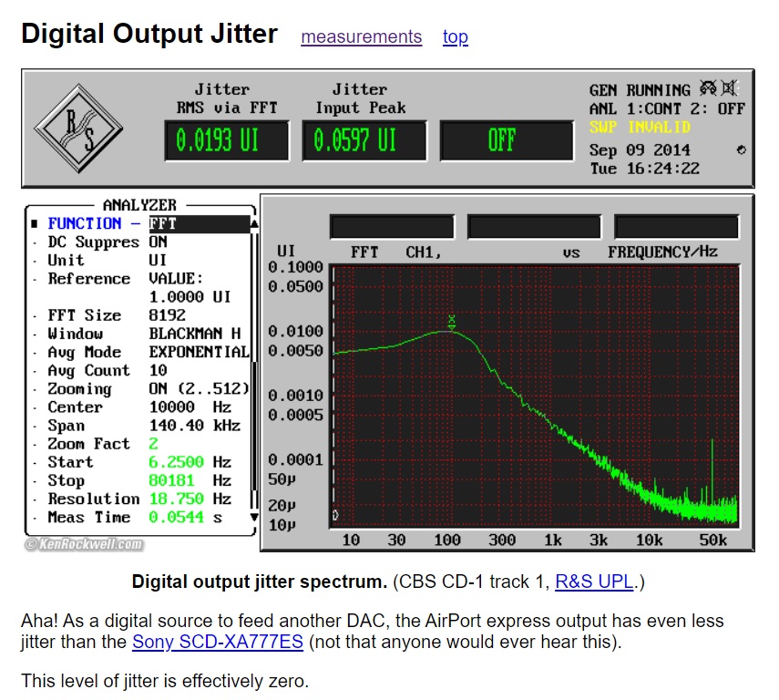Screen dimensions: 779x700
Task: Click the Avg Count 10 value
Action: [158, 370]
